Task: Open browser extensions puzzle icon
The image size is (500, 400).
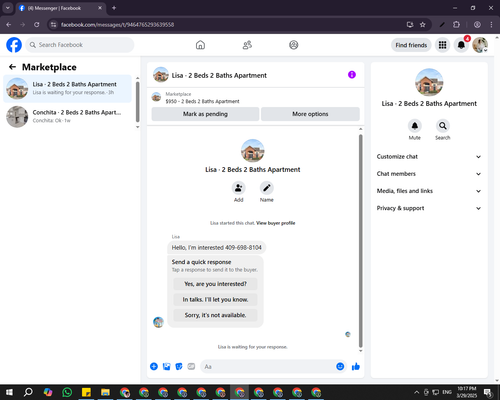Action: (456, 25)
